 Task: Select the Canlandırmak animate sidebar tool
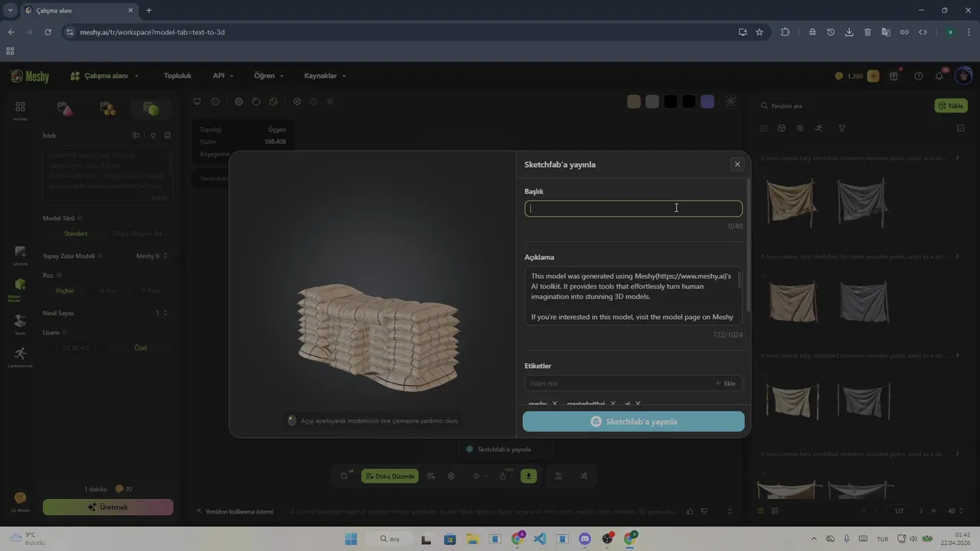tap(20, 357)
